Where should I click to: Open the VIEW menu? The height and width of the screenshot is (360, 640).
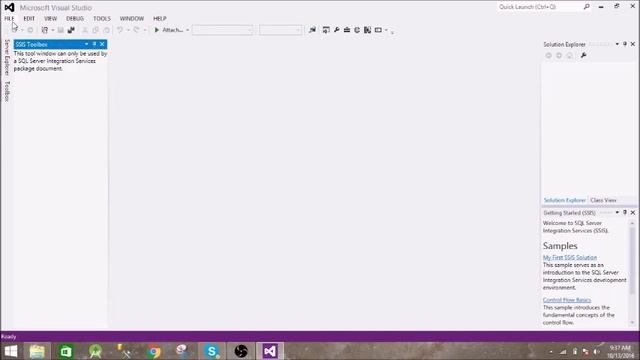pyautogui.click(x=51, y=18)
